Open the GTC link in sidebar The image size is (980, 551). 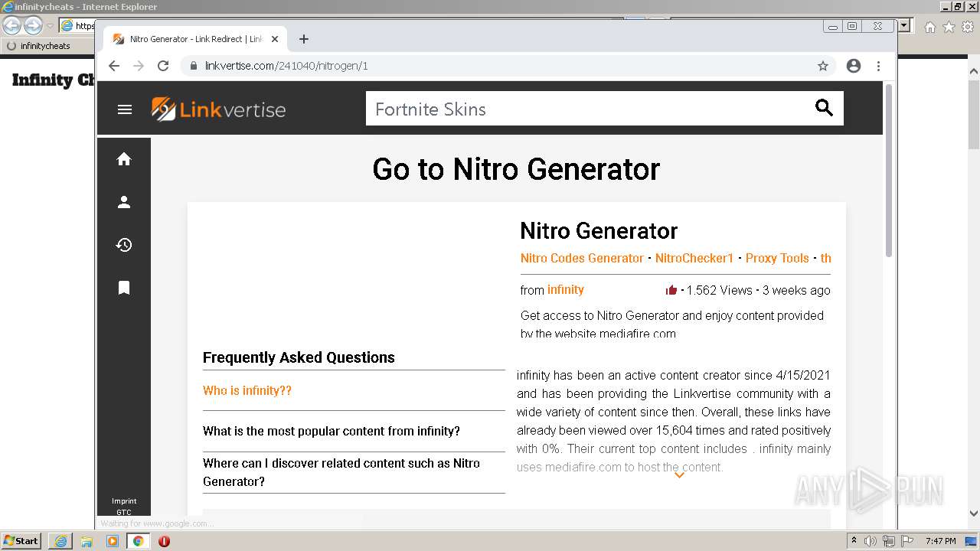[124, 512]
